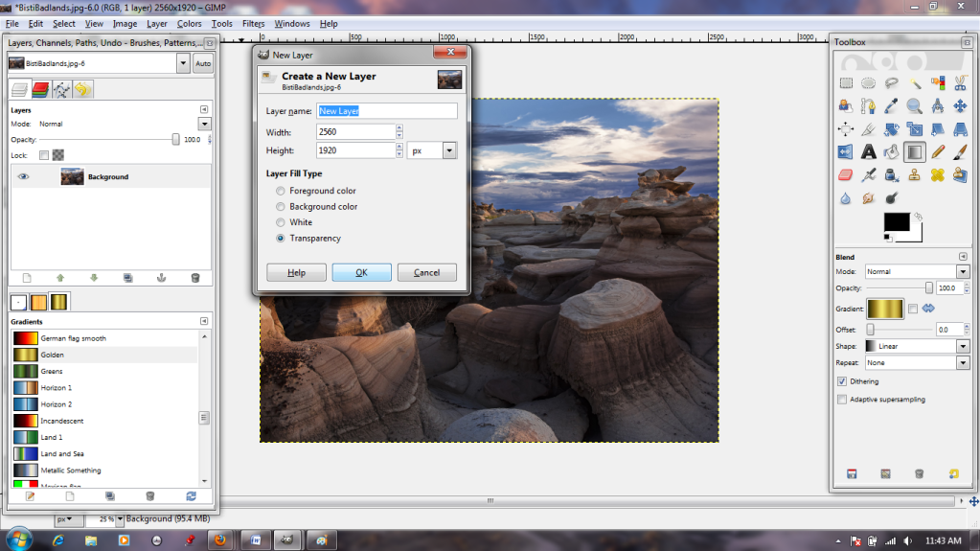Open the Layers panel configure menu arrow
The height and width of the screenshot is (551, 980).
point(204,109)
